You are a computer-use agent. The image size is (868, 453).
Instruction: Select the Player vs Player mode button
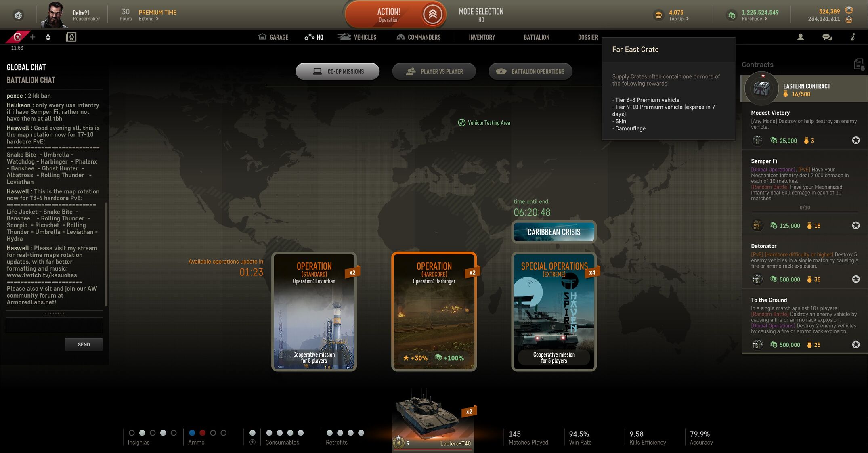click(434, 71)
